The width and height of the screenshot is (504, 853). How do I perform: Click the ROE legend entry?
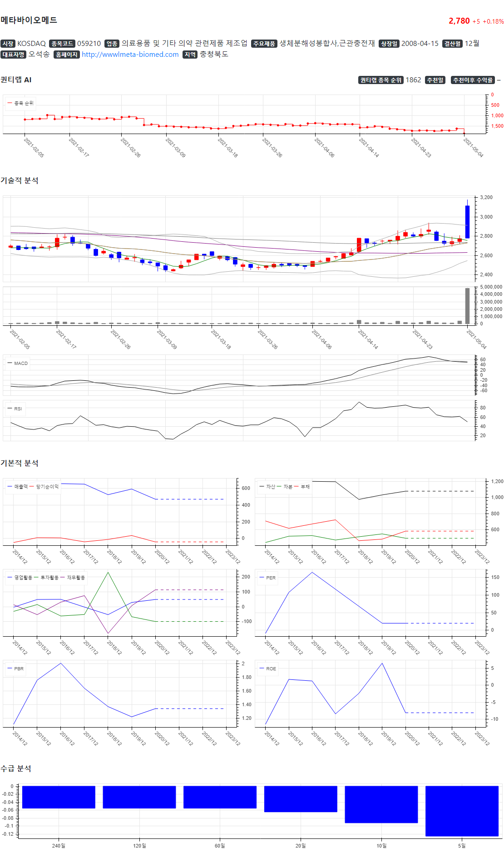[268, 668]
